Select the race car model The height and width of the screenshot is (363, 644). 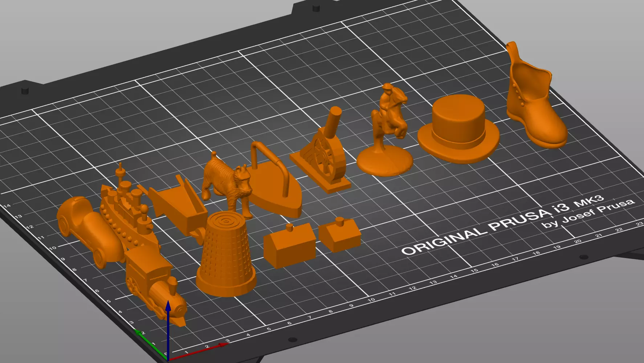(91, 232)
